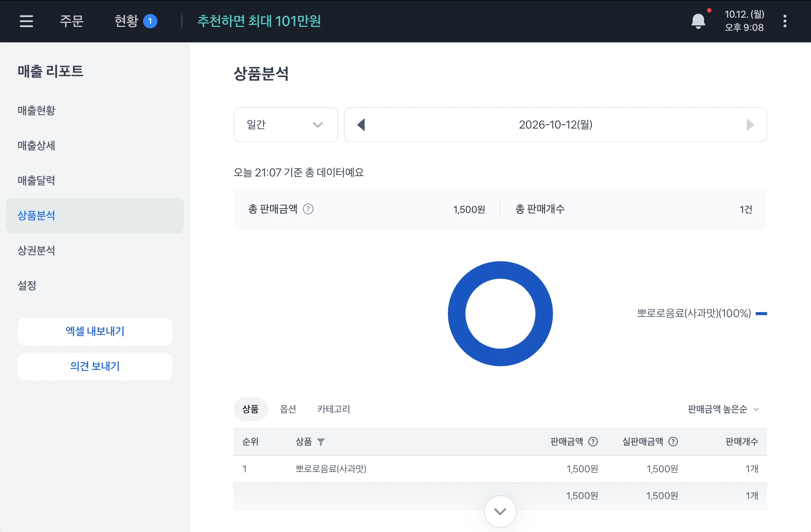Open the 일간 period dropdown
Viewport: 811px width, 532px height.
tap(286, 125)
